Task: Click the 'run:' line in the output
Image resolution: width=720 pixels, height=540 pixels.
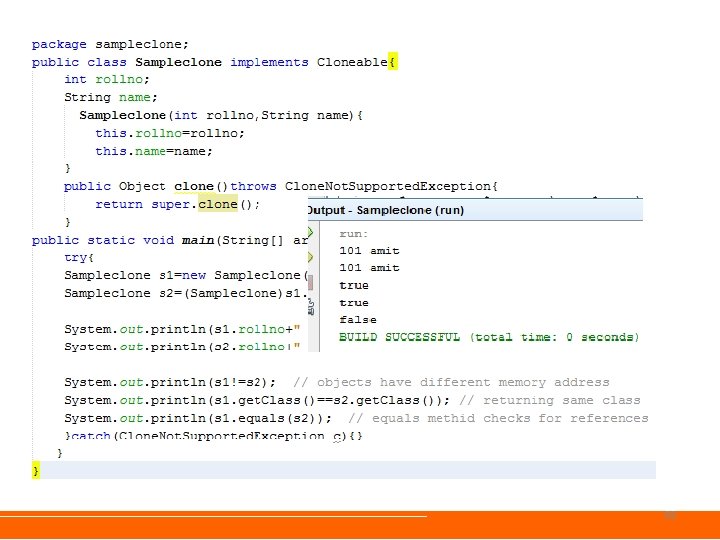Action: coord(354,234)
